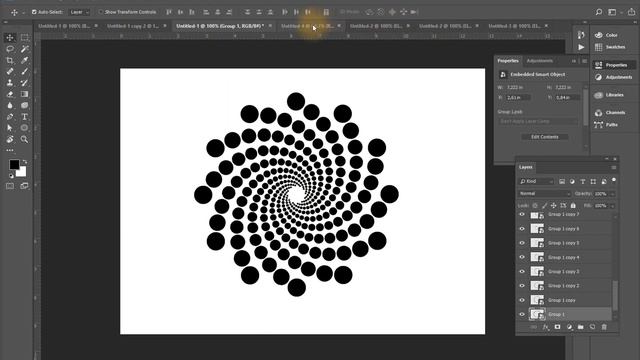This screenshot has height=360, width=640.
Task: Change screen mode icon
Action: point(24,186)
